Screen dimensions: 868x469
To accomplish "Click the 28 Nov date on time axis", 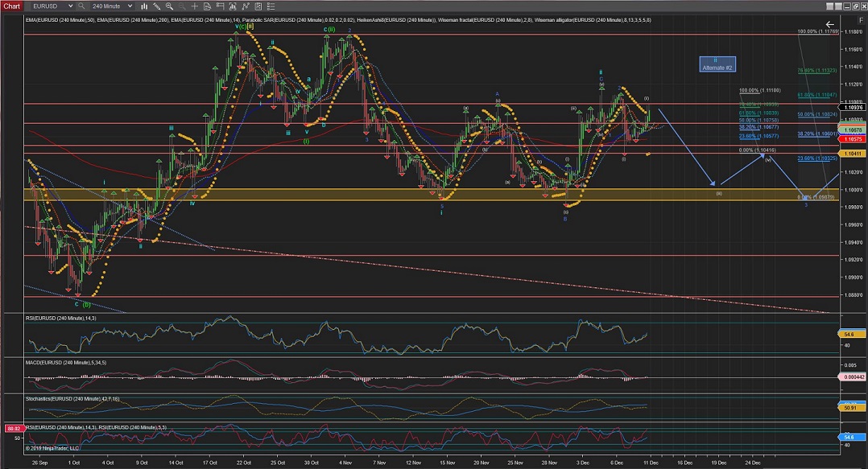I will pos(549,463).
